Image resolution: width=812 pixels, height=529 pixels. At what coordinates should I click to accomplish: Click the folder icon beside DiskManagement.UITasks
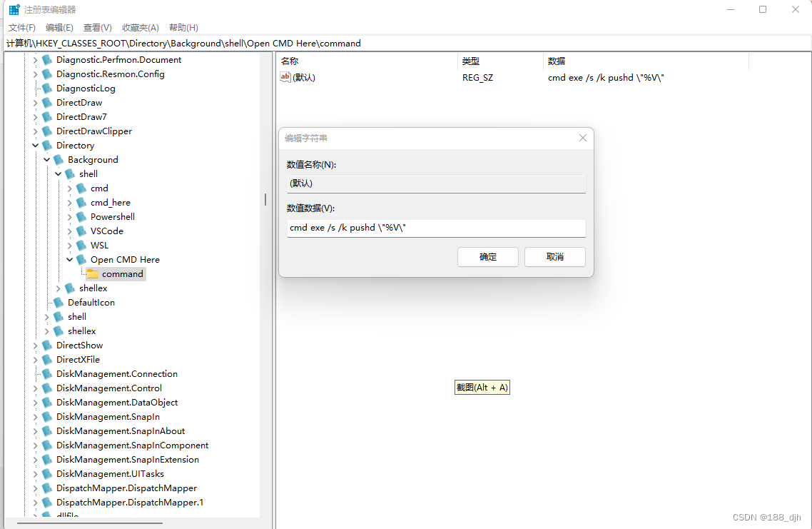tap(47, 473)
